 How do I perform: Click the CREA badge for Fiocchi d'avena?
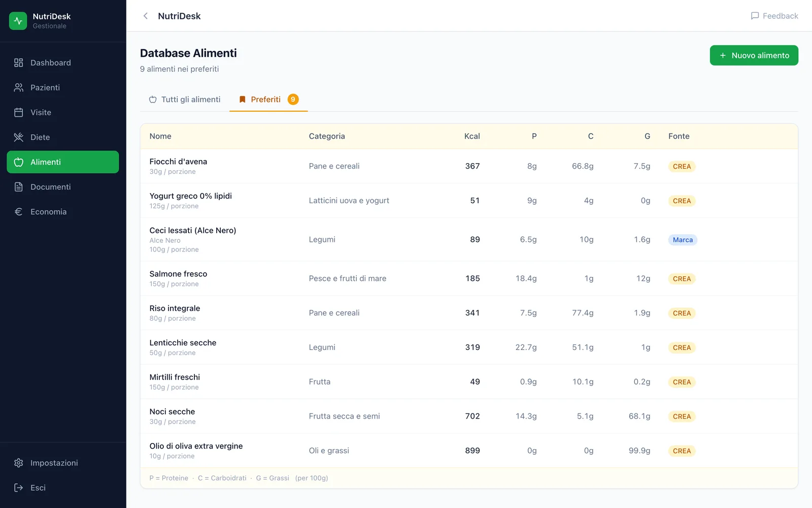point(682,167)
